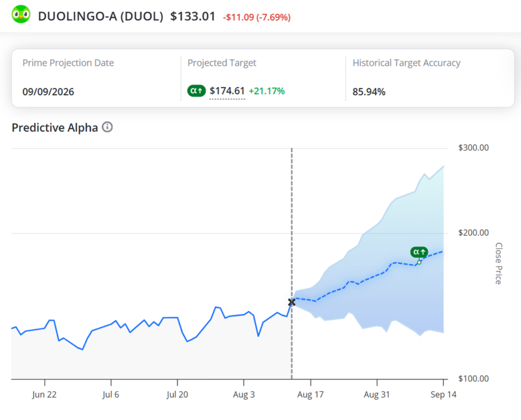Click the Jul 20 date label

(x=177, y=395)
